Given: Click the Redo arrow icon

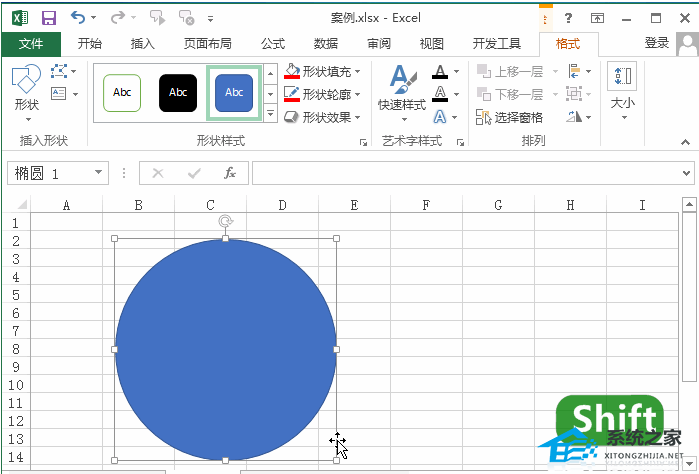Looking at the screenshot, I should pyautogui.click(x=117, y=18).
